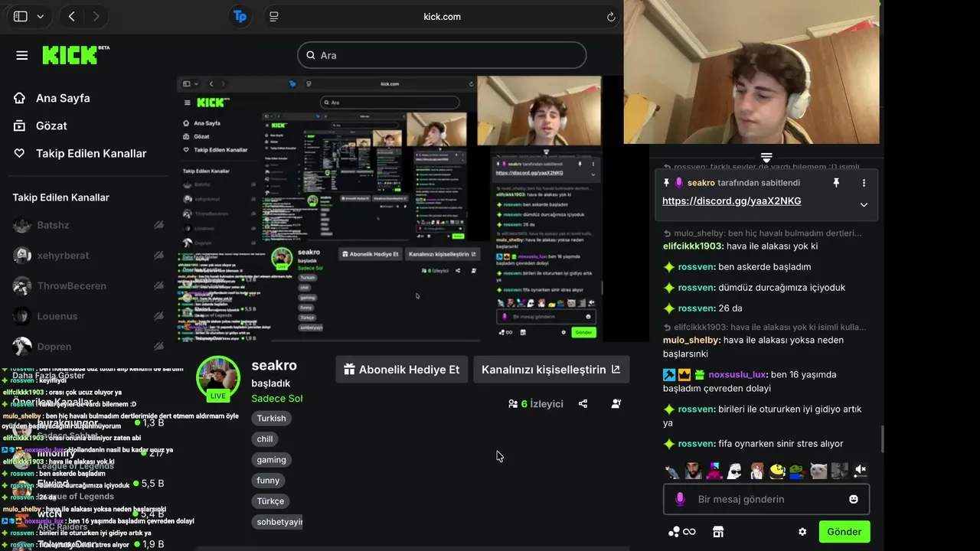980x551 pixels.
Task: Click the offline icon beside Batshz
Action: pyautogui.click(x=158, y=225)
